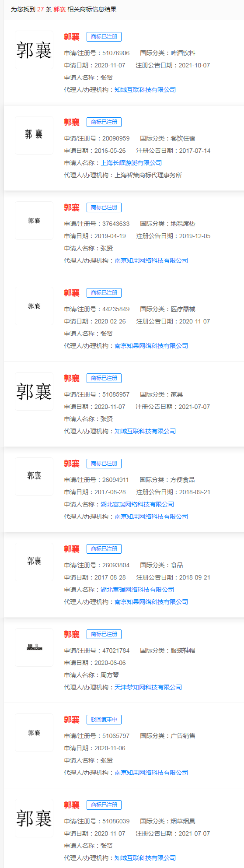Open trademark thumbnail for registration 51065797
The height and width of the screenshot is (868, 244).
[34, 733]
